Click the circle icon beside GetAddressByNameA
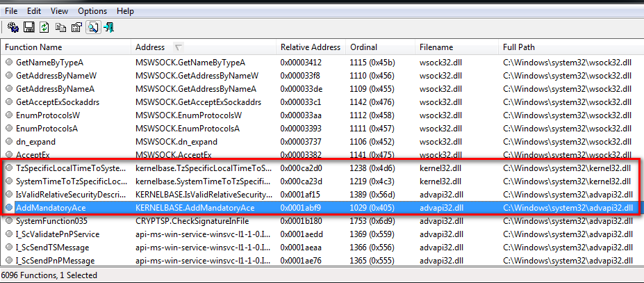The image size is (644, 283). click(x=9, y=89)
